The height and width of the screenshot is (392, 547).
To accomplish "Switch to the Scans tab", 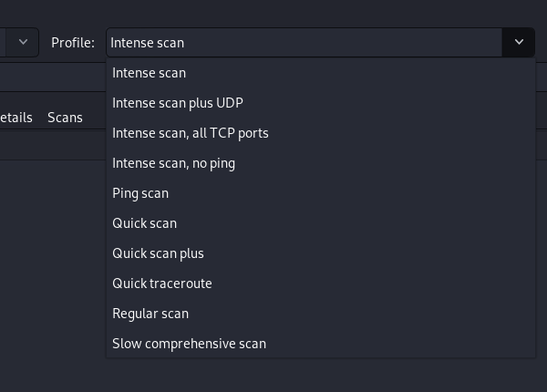I will (x=65, y=118).
